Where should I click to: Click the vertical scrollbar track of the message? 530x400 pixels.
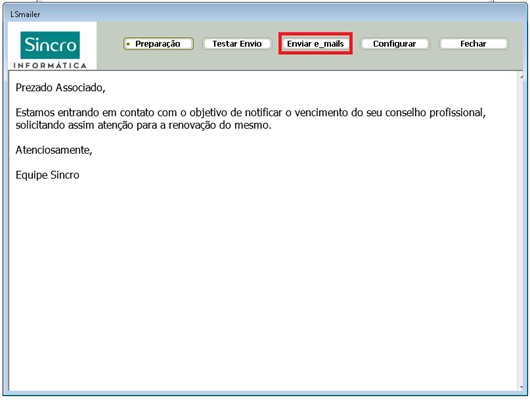coord(521,232)
